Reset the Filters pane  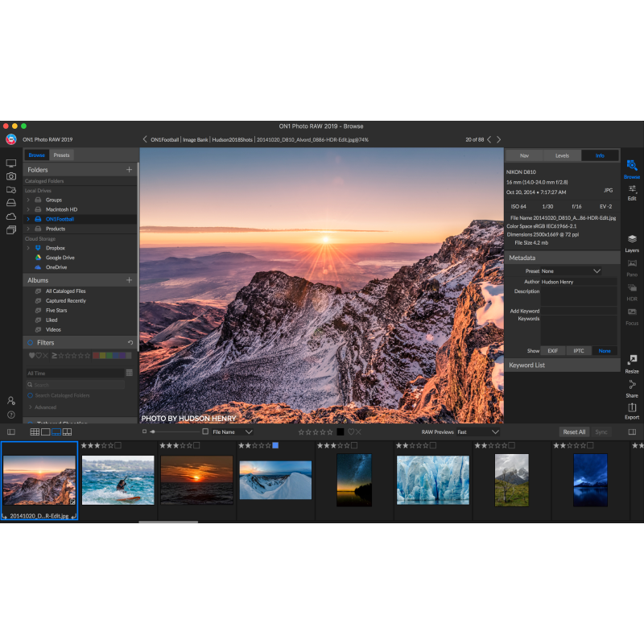(130, 343)
